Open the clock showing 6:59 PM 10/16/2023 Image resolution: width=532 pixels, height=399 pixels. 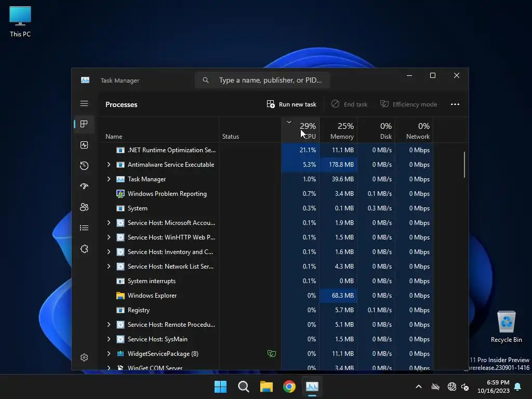click(x=494, y=387)
